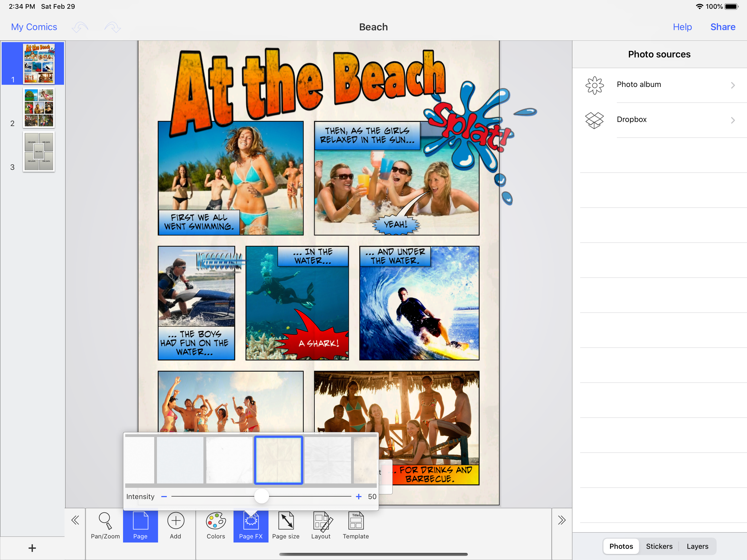Tap the undo arrow icon
Image resolution: width=747 pixels, height=560 pixels.
coord(80,27)
